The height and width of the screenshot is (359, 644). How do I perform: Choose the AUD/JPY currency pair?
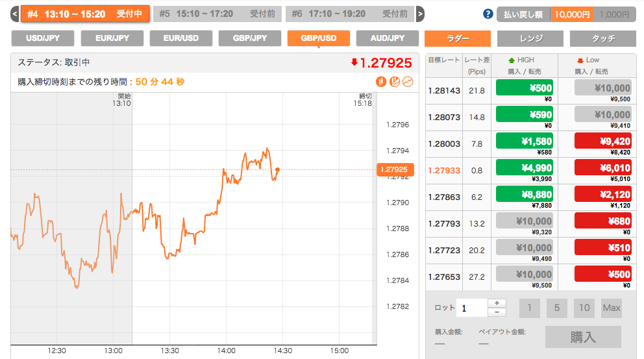click(x=388, y=38)
